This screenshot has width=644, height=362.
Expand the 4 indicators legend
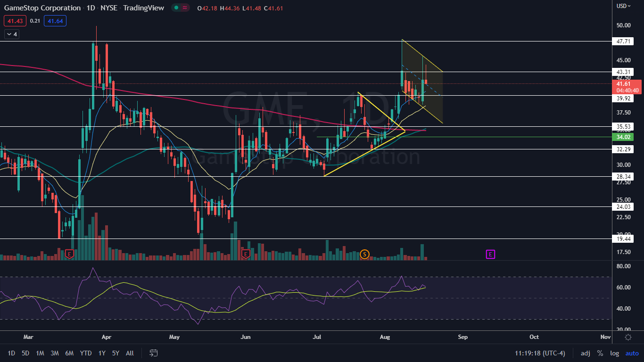point(11,34)
